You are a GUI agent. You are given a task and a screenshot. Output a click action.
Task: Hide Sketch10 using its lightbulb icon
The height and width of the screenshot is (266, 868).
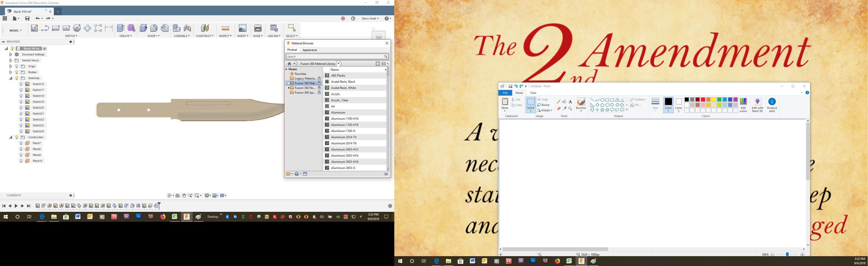coord(21,84)
